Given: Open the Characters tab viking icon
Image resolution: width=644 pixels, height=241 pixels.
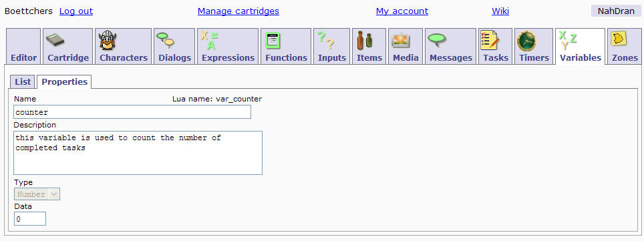Looking at the screenshot, I should pyautogui.click(x=108, y=41).
